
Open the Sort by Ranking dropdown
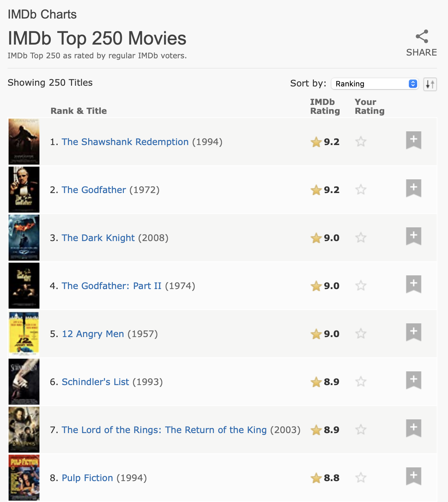(x=374, y=84)
